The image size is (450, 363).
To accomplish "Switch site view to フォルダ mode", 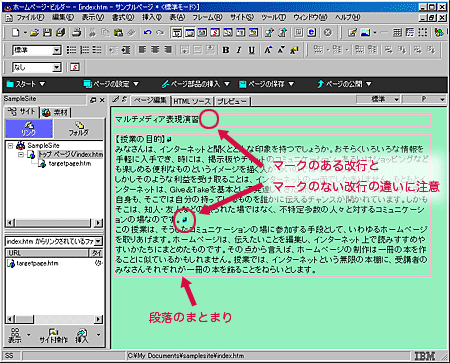I will click(x=79, y=129).
